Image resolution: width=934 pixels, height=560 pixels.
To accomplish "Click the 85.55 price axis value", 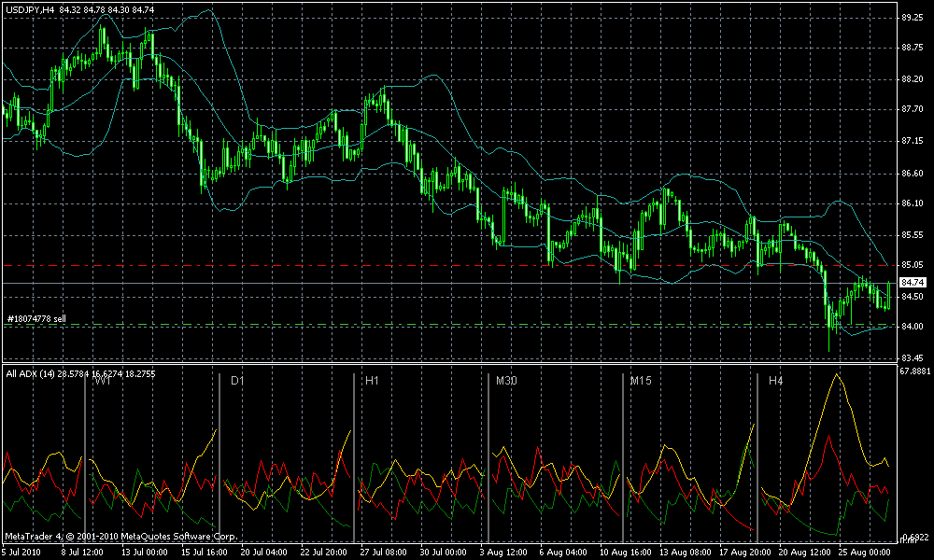I will tap(913, 235).
